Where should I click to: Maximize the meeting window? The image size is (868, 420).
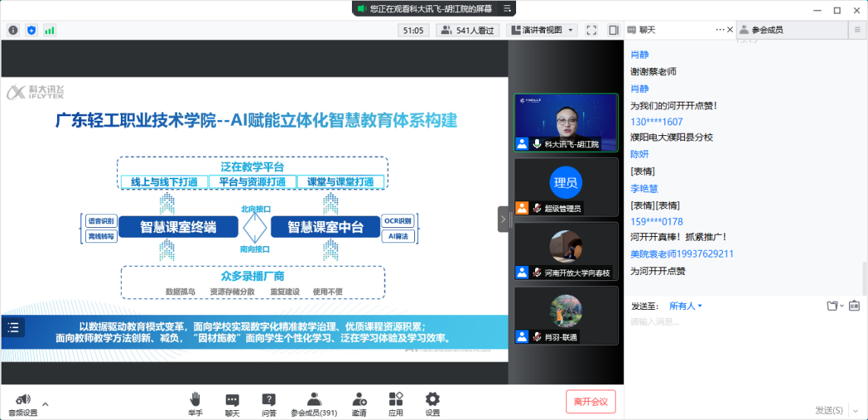(837, 10)
